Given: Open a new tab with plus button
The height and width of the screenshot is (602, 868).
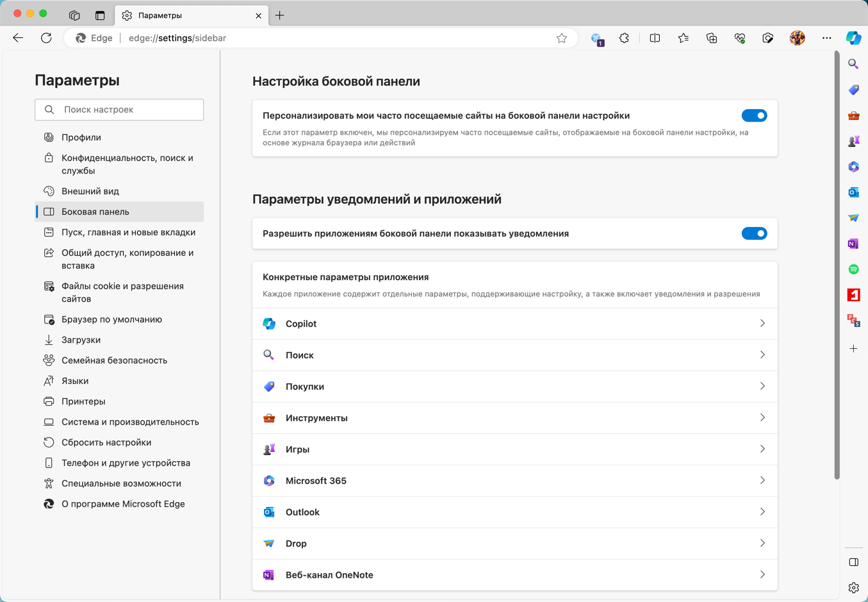Looking at the screenshot, I should [x=280, y=15].
